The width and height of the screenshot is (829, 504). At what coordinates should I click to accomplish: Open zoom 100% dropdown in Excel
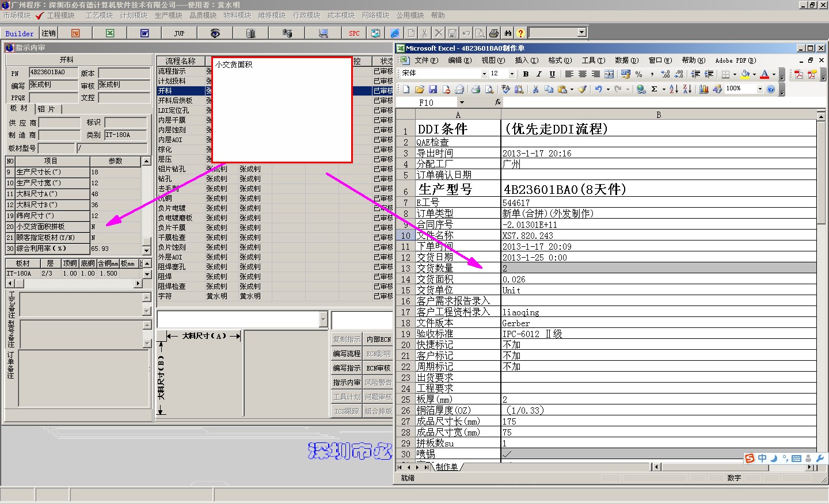tap(760, 89)
